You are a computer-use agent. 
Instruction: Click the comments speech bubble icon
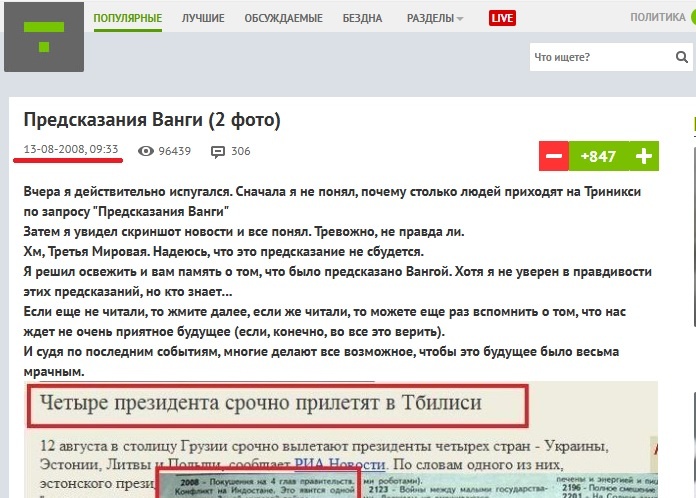[x=218, y=152]
